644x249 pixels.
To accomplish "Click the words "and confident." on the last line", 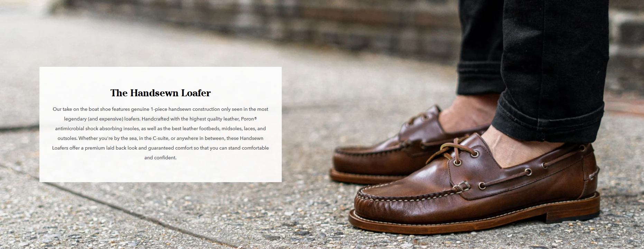I will 160,158.
